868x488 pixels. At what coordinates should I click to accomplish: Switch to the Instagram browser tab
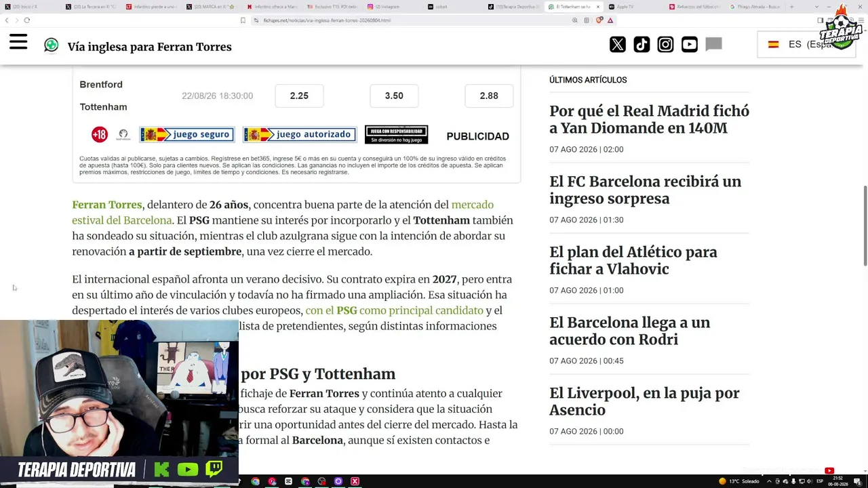[x=393, y=7]
